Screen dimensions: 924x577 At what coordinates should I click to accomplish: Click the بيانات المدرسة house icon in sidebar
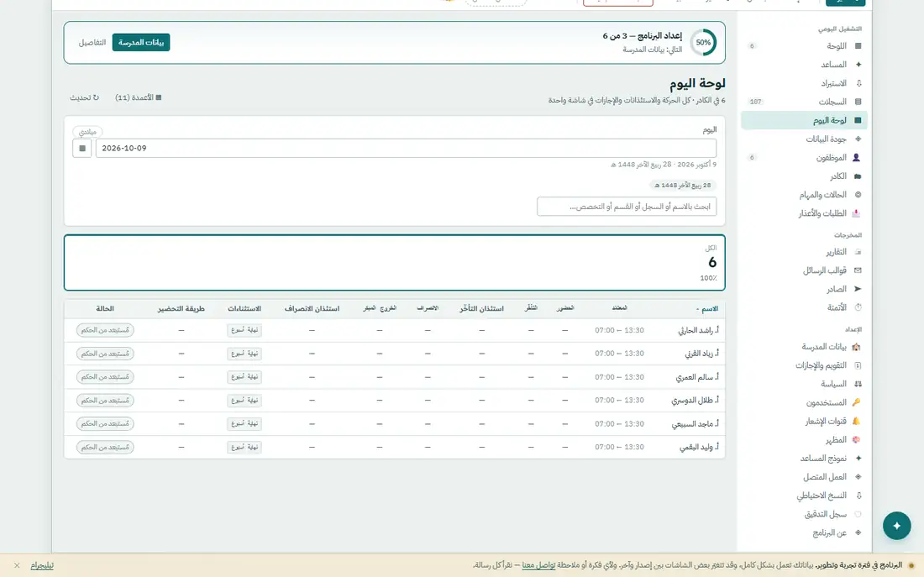click(x=856, y=347)
